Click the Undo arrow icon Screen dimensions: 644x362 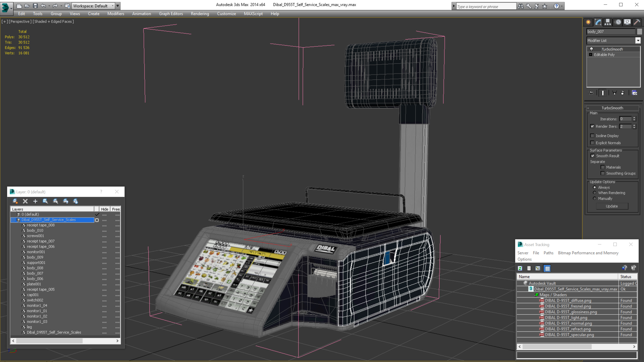click(x=43, y=6)
